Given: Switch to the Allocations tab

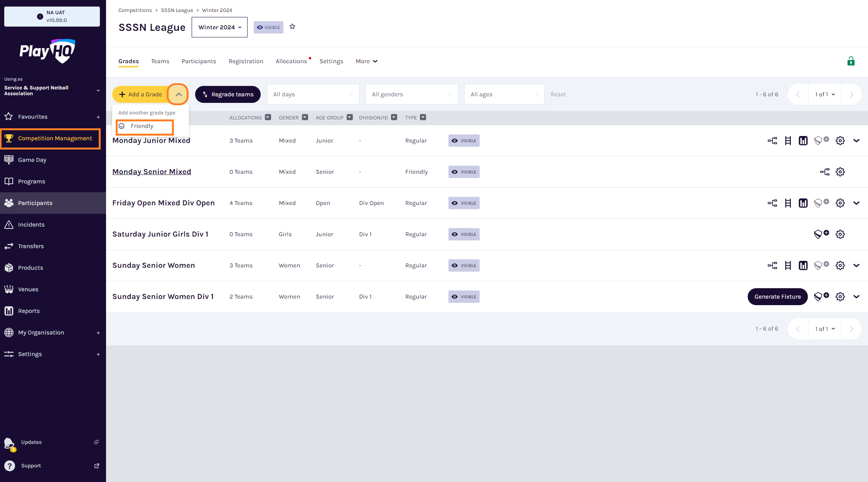Looking at the screenshot, I should [x=291, y=61].
